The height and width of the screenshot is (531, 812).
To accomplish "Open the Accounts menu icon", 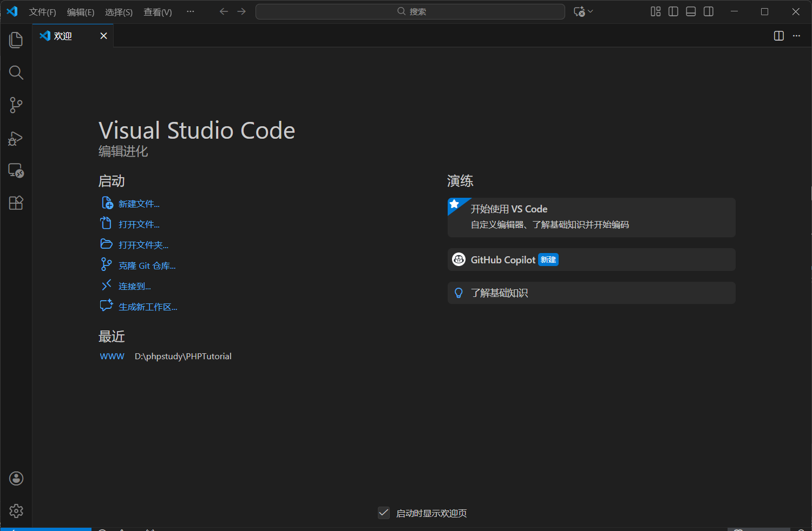I will click(16, 478).
